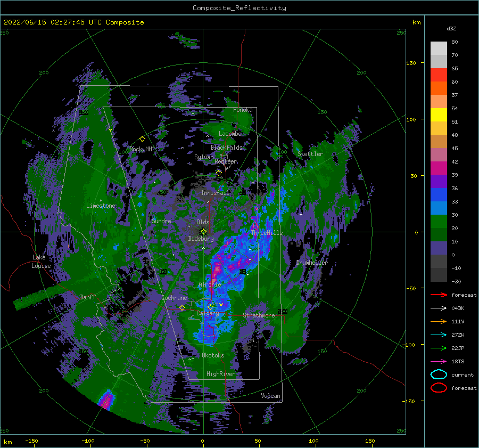Screen dimensions: 479x448
Task: Click the cyan 27ZW arrow icon
Action: point(439,335)
